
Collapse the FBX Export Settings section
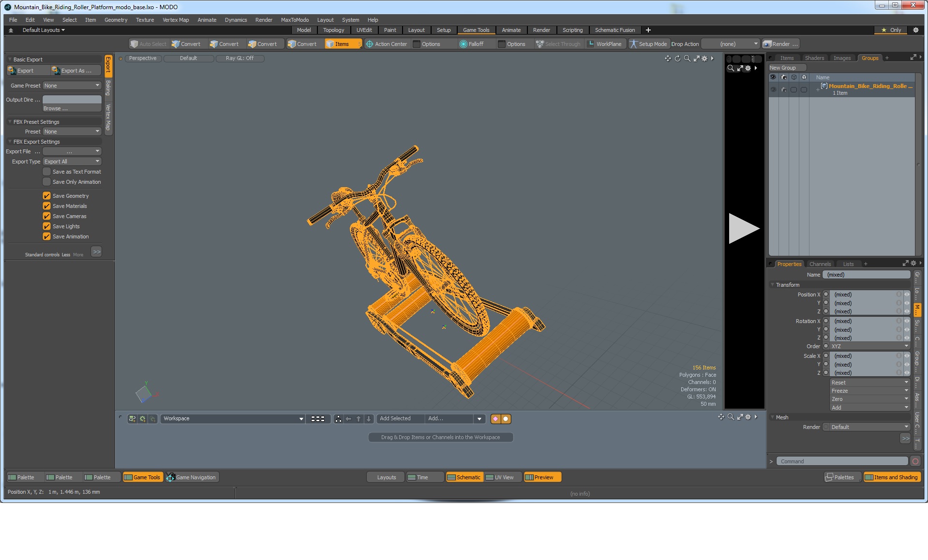(10, 142)
